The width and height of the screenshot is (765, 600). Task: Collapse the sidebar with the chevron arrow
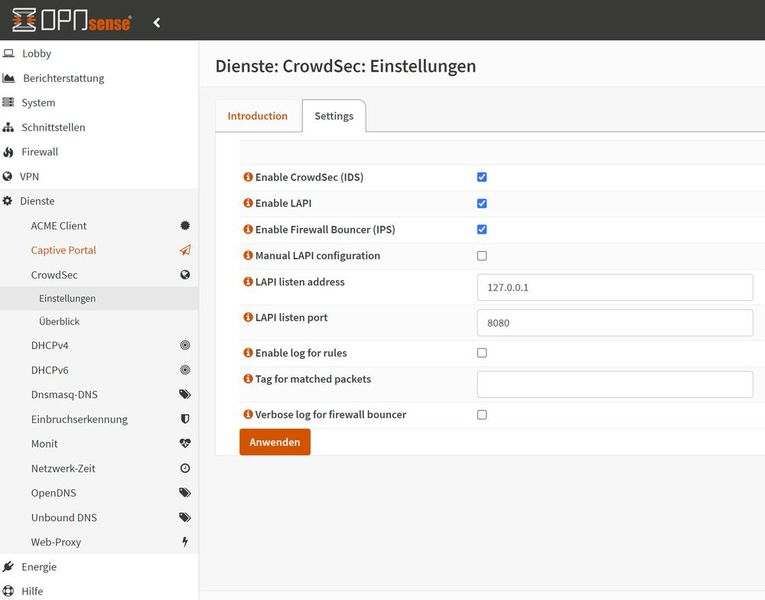pos(157,22)
